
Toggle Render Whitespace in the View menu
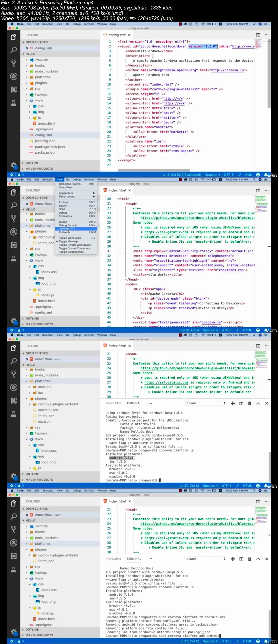point(76,245)
